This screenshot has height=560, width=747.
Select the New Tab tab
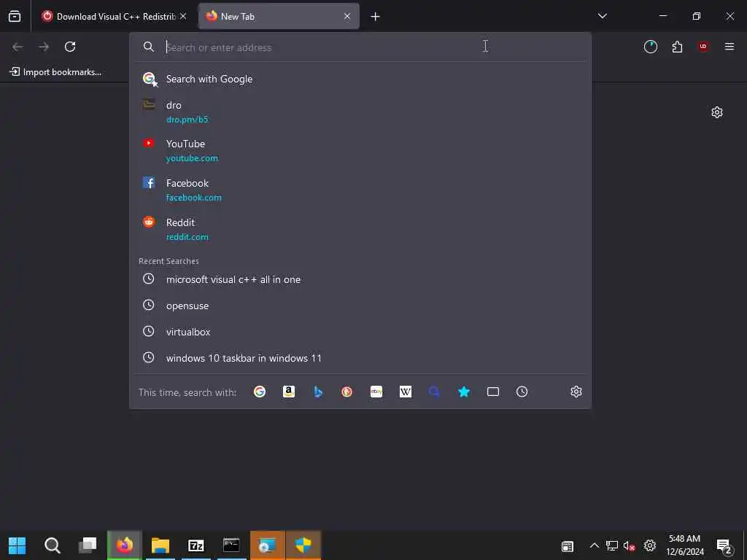[x=279, y=16]
